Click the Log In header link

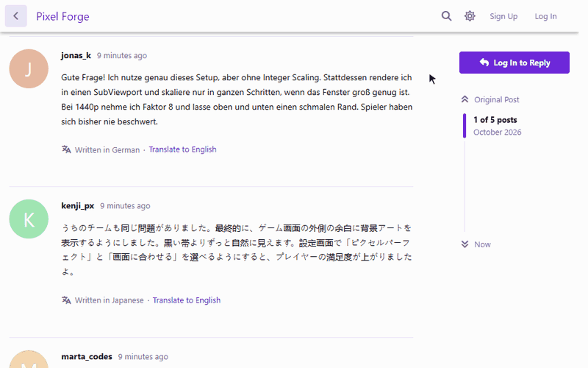click(545, 16)
